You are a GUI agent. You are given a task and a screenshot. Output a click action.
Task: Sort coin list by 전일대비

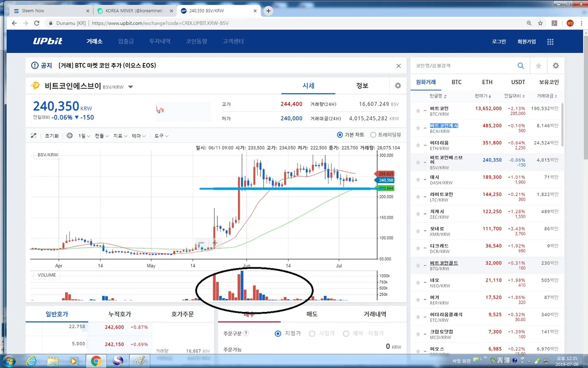pos(514,96)
